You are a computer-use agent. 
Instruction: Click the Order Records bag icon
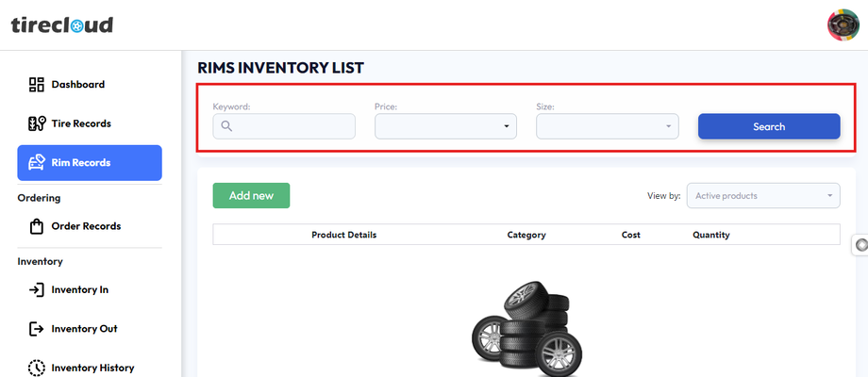pyautogui.click(x=37, y=226)
